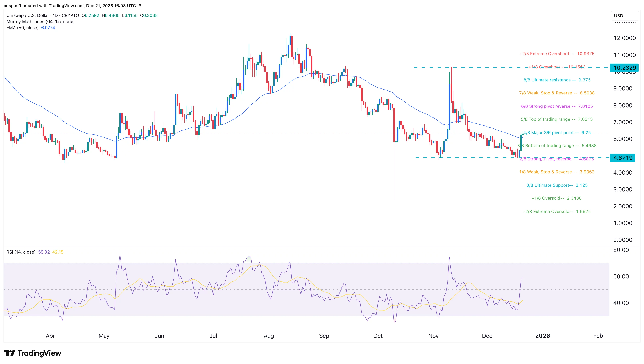Click the 4.8719 price label tag
The image size is (644, 364).
click(x=623, y=158)
